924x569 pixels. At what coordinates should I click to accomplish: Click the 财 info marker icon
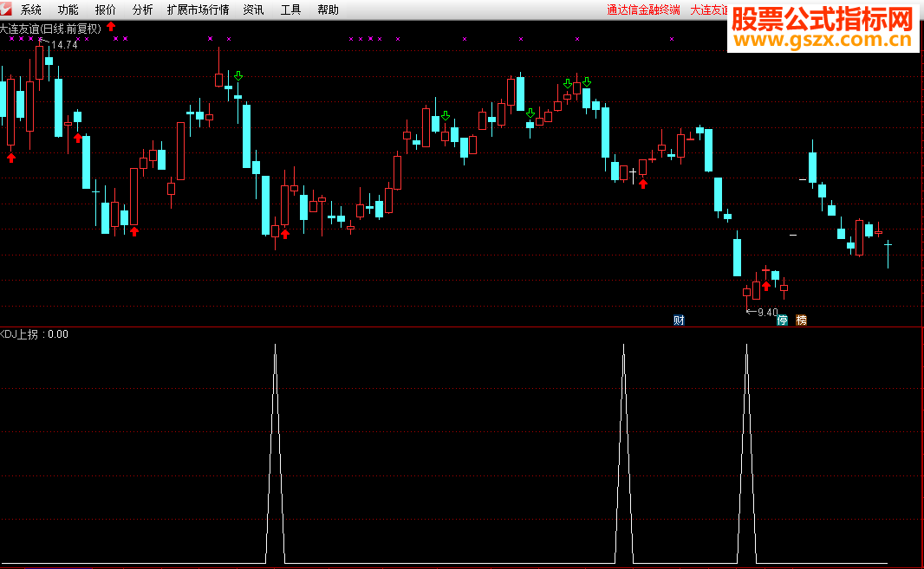(x=679, y=320)
